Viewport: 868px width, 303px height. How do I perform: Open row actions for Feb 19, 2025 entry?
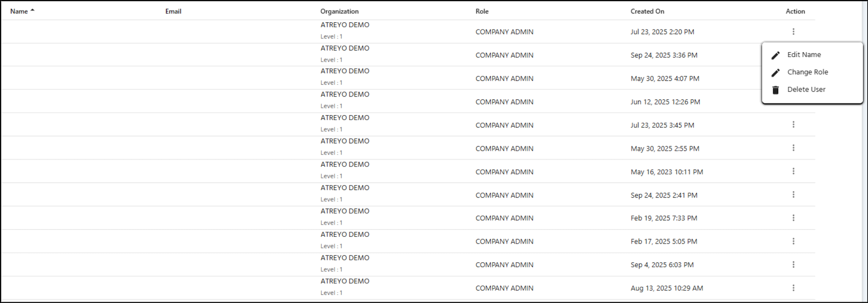(x=793, y=218)
